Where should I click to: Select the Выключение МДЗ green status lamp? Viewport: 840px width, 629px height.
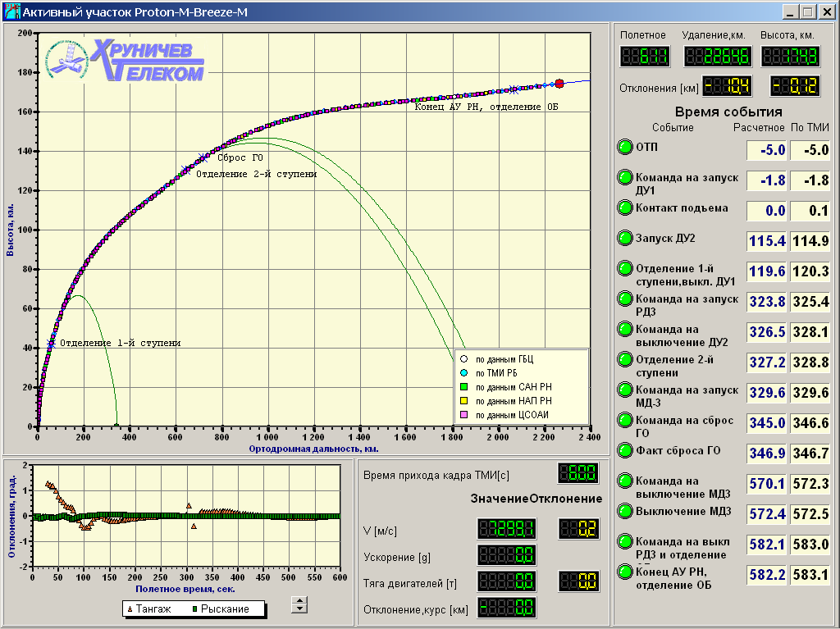(x=625, y=512)
